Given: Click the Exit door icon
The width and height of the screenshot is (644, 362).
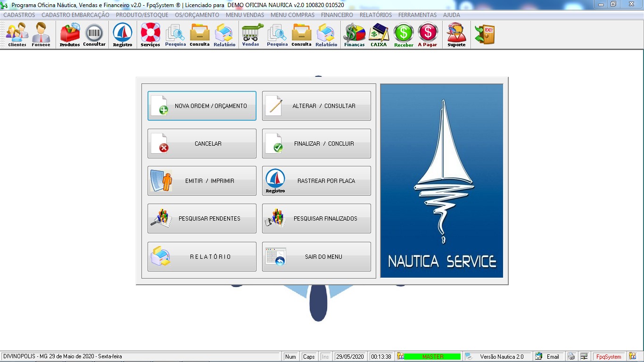Looking at the screenshot, I should pyautogui.click(x=485, y=35).
